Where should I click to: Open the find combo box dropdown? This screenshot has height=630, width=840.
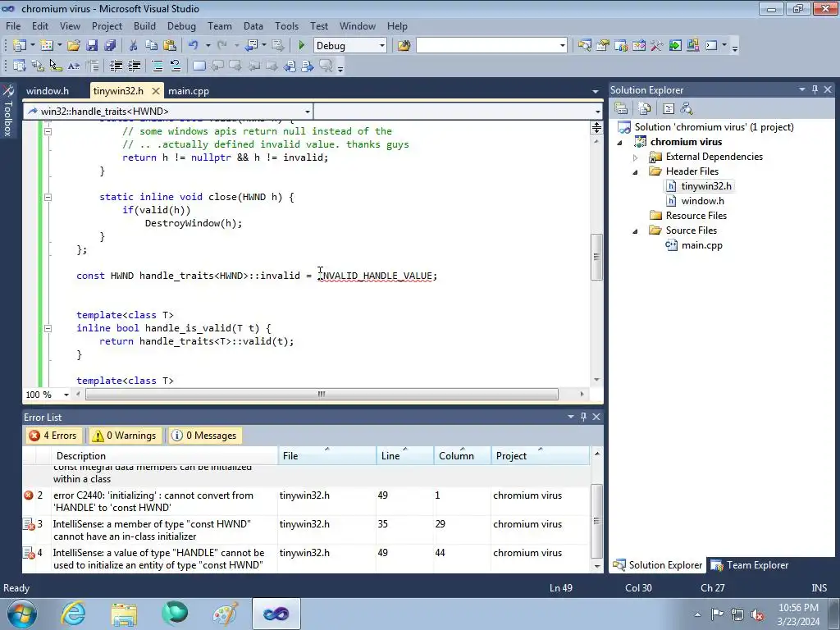pos(562,46)
